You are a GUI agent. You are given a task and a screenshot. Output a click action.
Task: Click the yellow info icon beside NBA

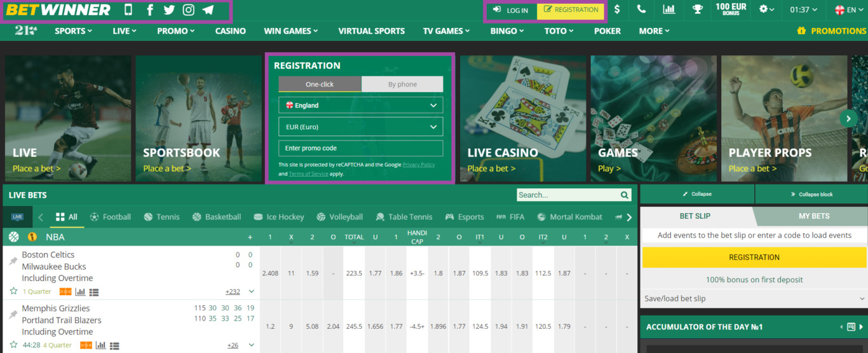(x=32, y=237)
